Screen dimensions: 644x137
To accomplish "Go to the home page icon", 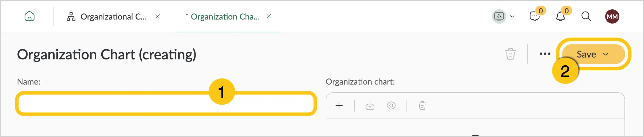I will click(x=29, y=16).
